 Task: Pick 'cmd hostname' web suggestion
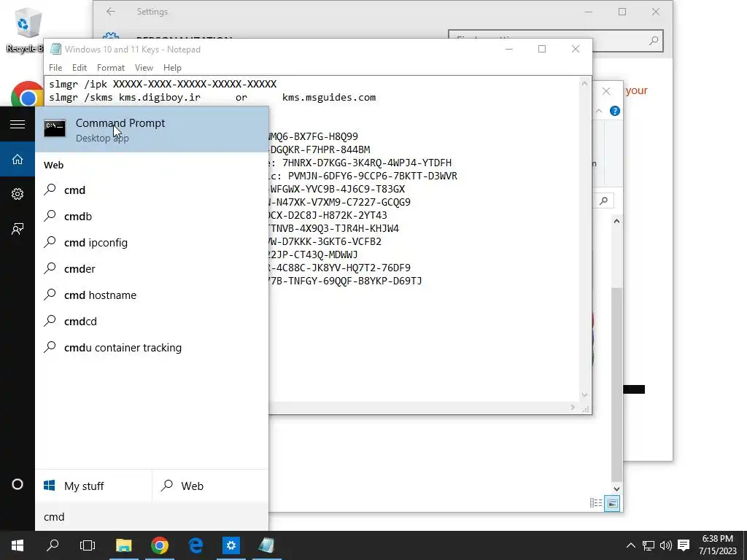pyautogui.click(x=152, y=295)
